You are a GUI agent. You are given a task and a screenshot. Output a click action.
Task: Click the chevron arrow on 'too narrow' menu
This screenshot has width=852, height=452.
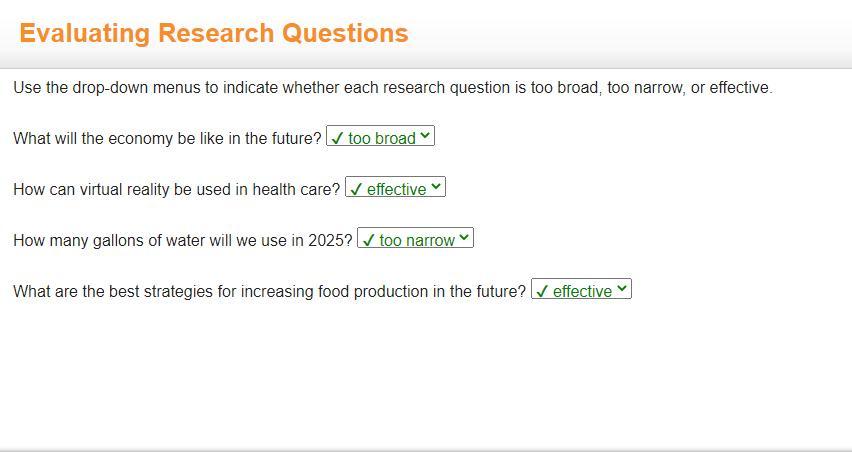[x=464, y=238]
